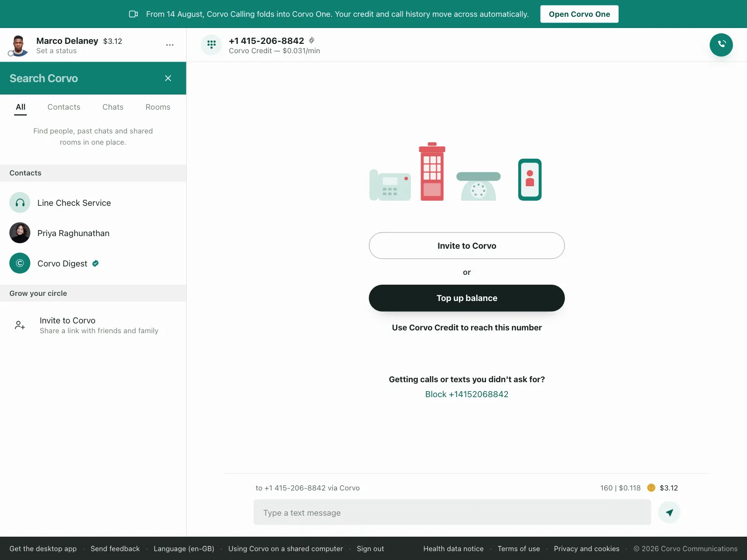Click Invite to Corvo in Grow your circle
747x560 pixels.
pyautogui.click(x=93, y=325)
